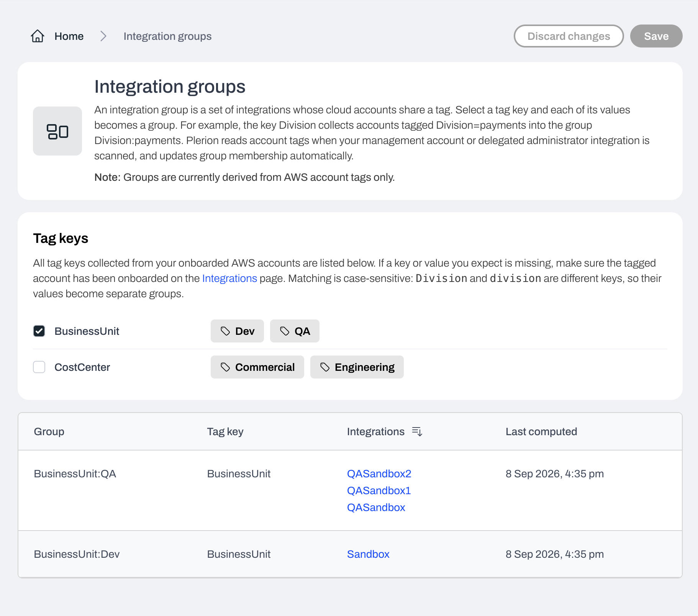Click the Dev tag value chip

pyautogui.click(x=237, y=331)
